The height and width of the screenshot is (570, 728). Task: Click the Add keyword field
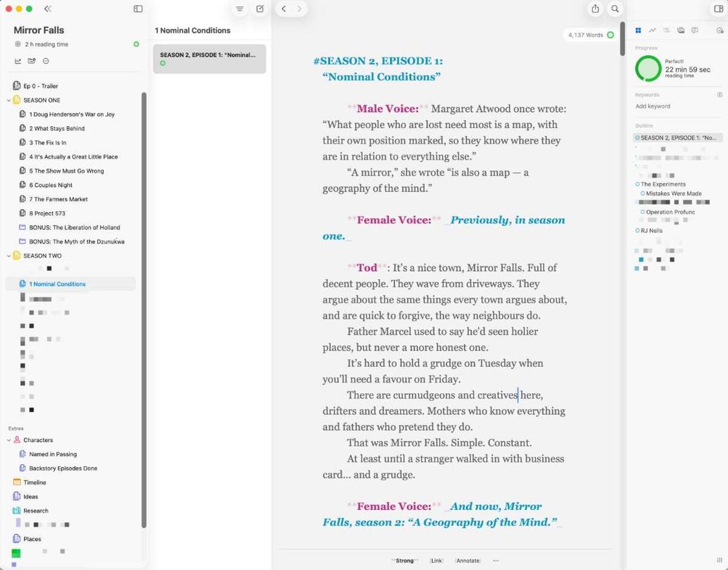(x=653, y=107)
